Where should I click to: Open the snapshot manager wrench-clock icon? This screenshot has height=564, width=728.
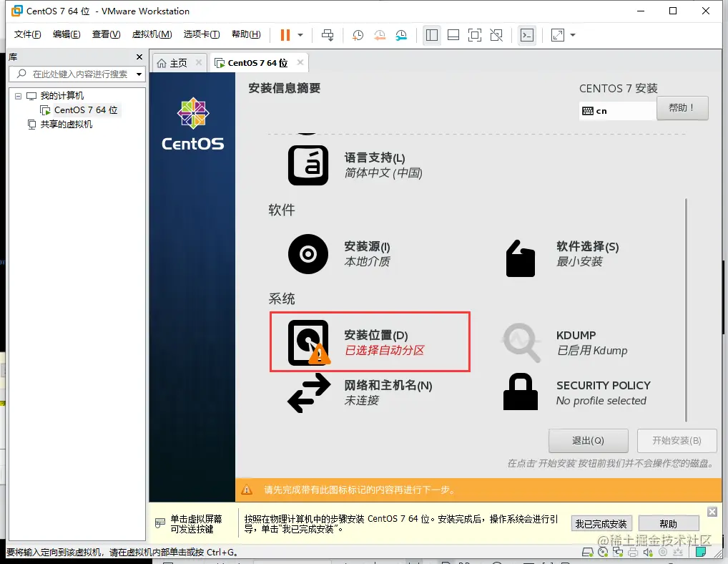tap(401, 35)
